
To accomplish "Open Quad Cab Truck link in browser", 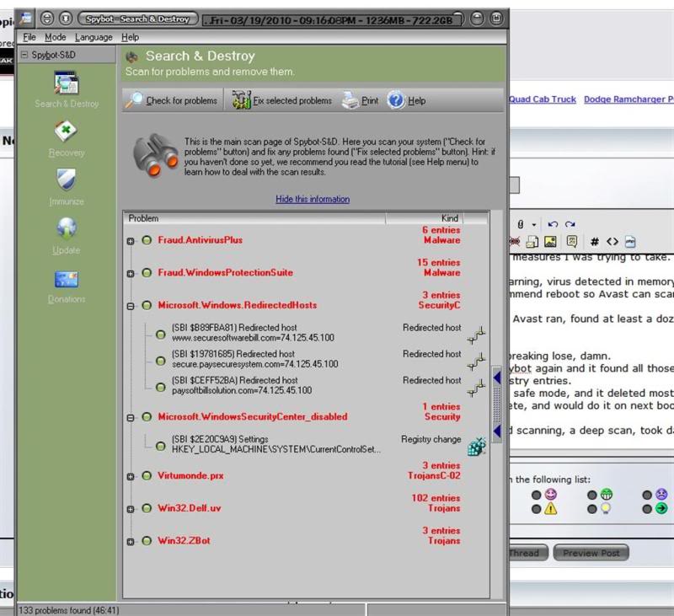I will pyautogui.click(x=543, y=99).
